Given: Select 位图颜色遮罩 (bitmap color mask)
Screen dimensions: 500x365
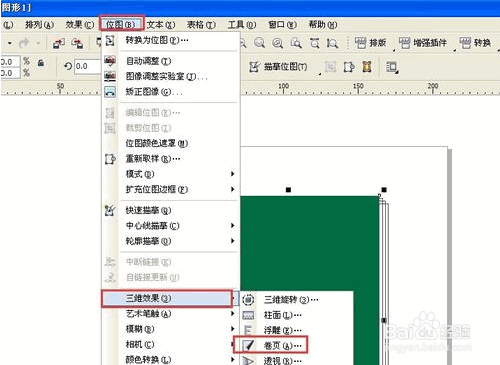Looking at the screenshot, I should (171, 143).
